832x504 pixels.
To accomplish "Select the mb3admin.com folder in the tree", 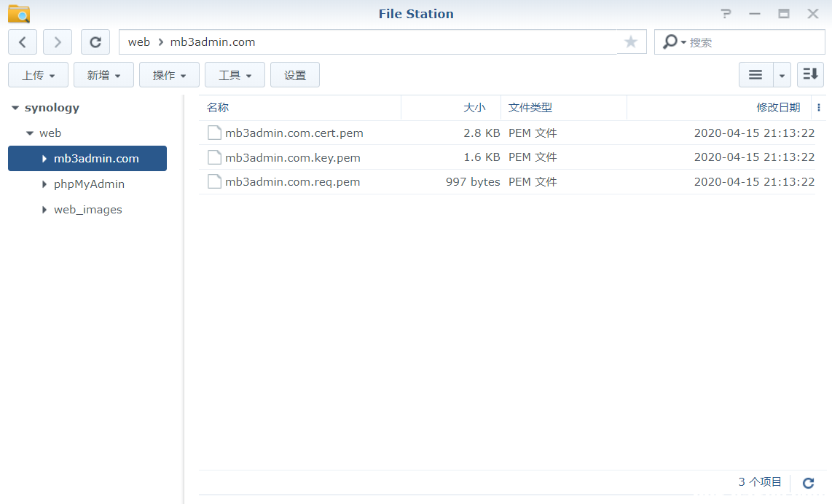I will pos(87,159).
